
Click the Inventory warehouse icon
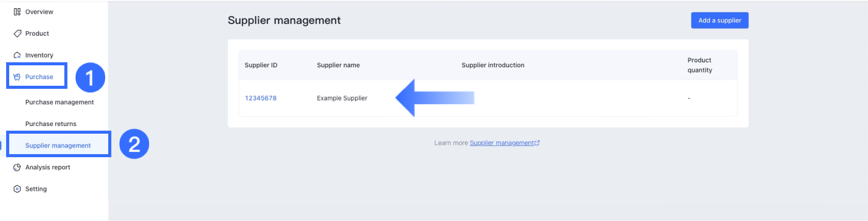point(17,55)
